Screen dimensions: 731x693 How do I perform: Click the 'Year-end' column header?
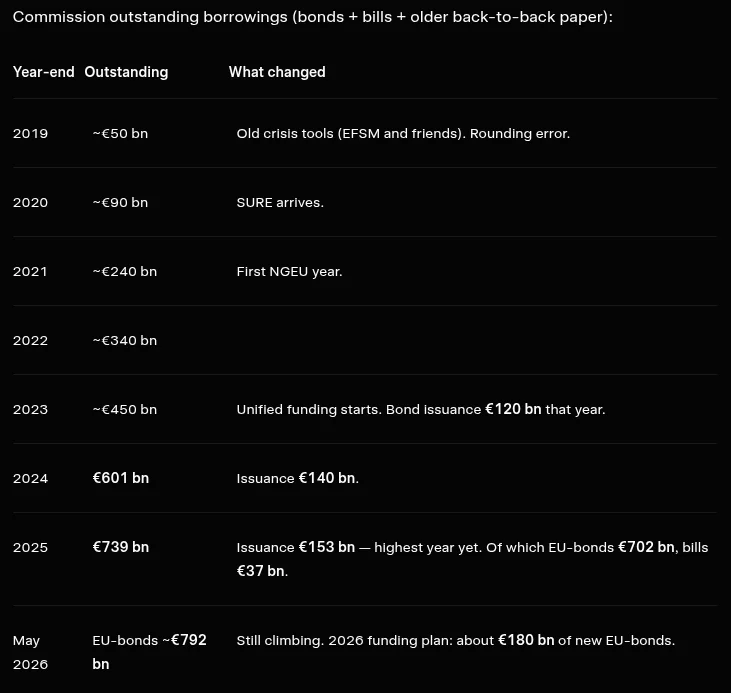(43, 72)
